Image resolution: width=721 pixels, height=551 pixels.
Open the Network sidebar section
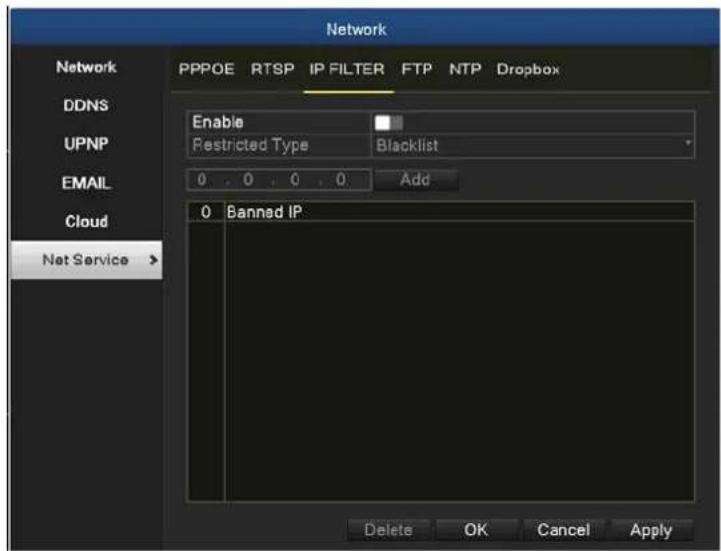(x=86, y=67)
